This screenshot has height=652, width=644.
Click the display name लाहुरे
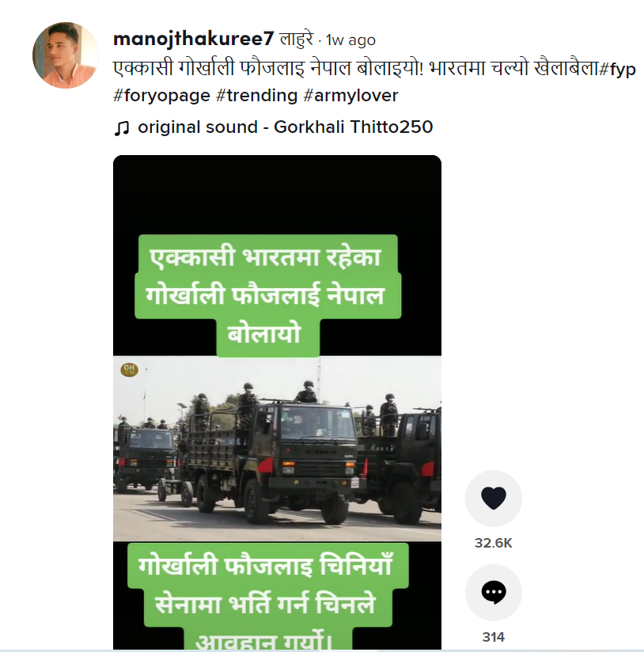[x=297, y=40]
